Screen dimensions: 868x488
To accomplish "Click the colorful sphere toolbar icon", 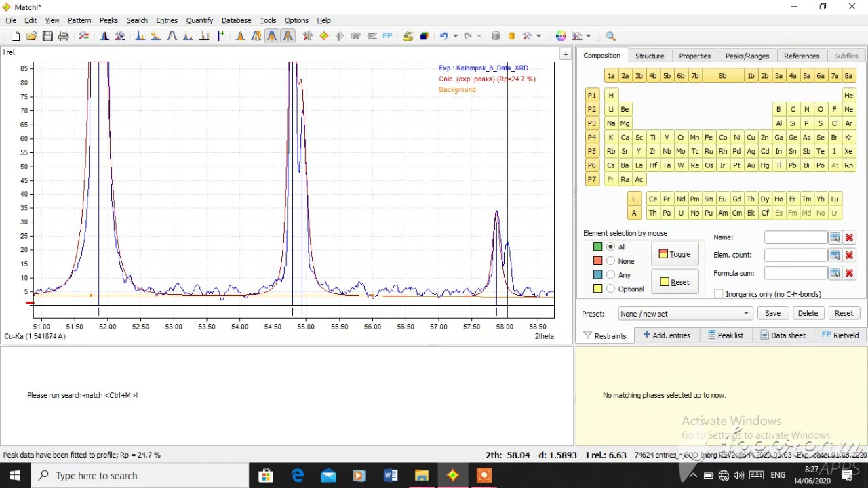I will pos(561,36).
